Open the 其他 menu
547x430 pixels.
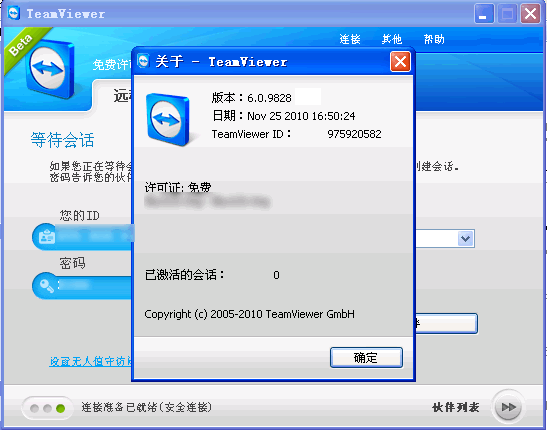392,39
